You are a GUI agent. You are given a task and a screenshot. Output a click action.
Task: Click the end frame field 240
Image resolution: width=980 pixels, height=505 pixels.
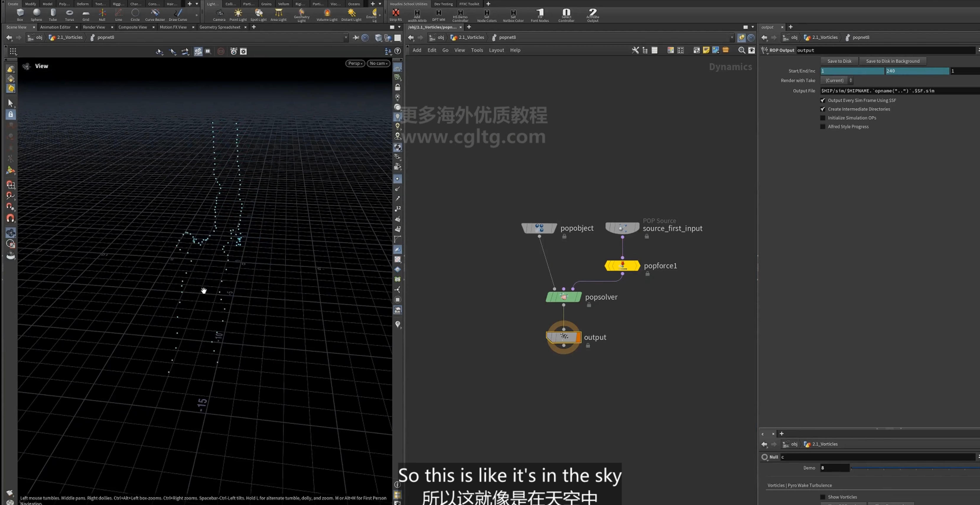917,71
